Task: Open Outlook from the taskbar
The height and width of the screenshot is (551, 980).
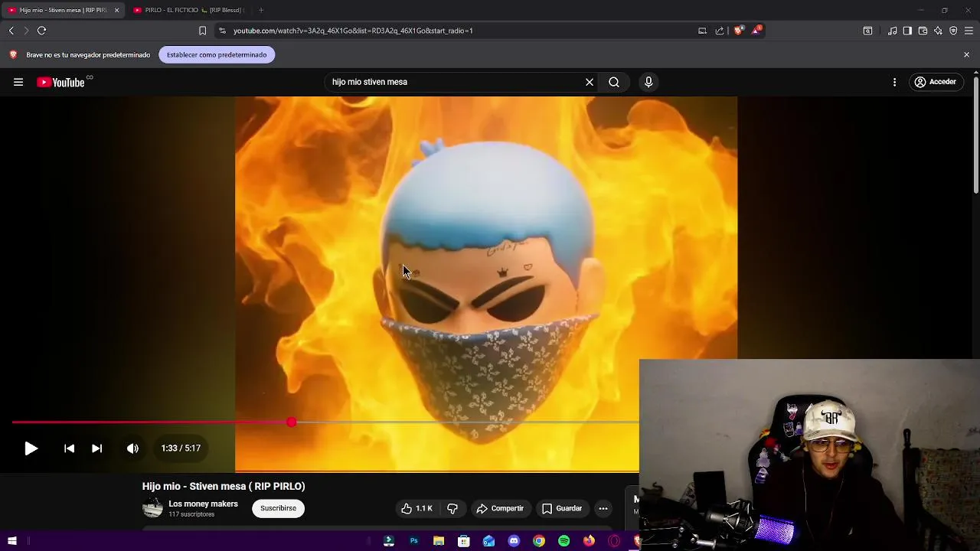Action: point(488,541)
